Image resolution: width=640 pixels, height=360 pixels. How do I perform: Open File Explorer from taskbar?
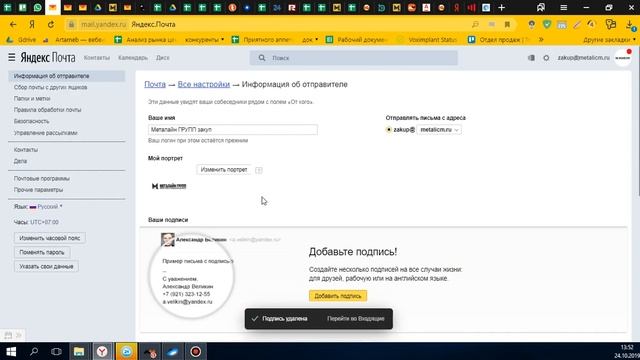79,351
